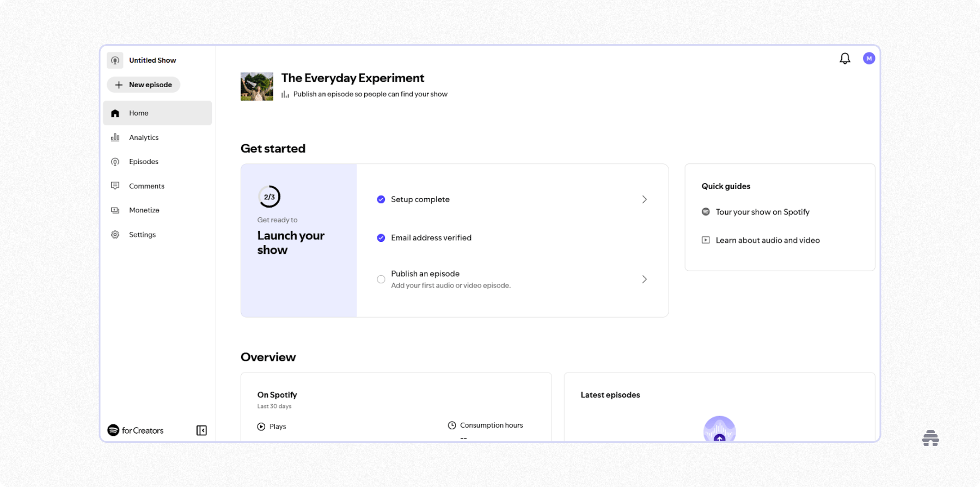
Task: Click the clock icon beside Consumption hours
Action: (x=452, y=425)
